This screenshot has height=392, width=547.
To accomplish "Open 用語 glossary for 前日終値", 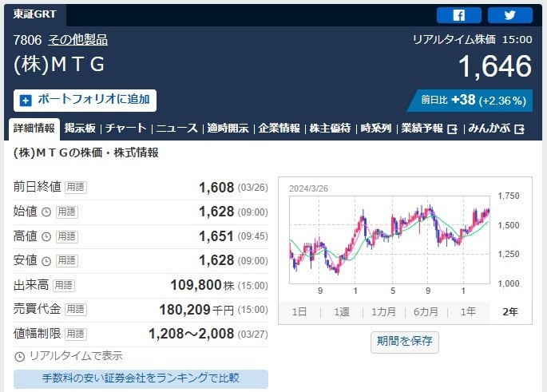I will tap(76, 188).
